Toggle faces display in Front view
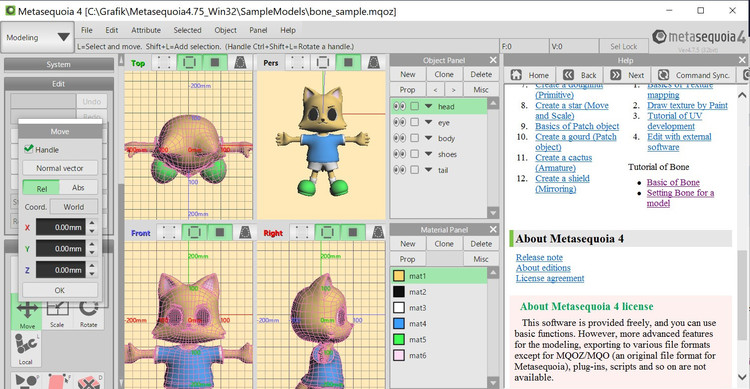 (x=220, y=233)
